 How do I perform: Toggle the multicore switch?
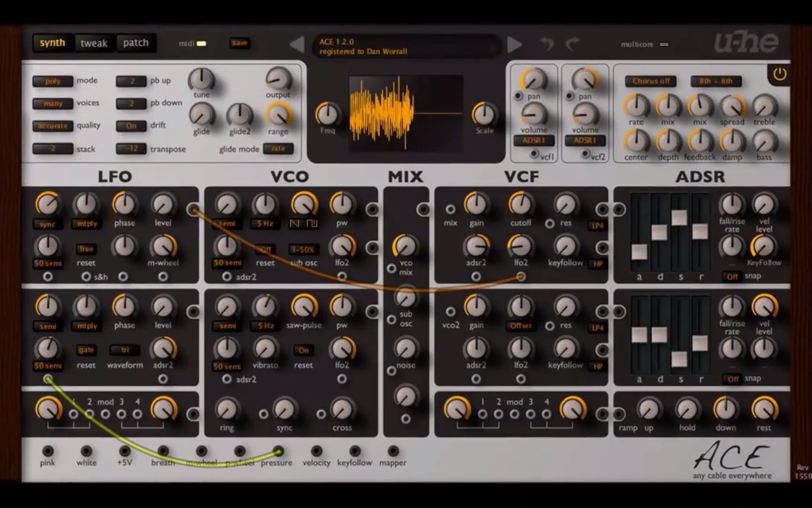point(664,44)
